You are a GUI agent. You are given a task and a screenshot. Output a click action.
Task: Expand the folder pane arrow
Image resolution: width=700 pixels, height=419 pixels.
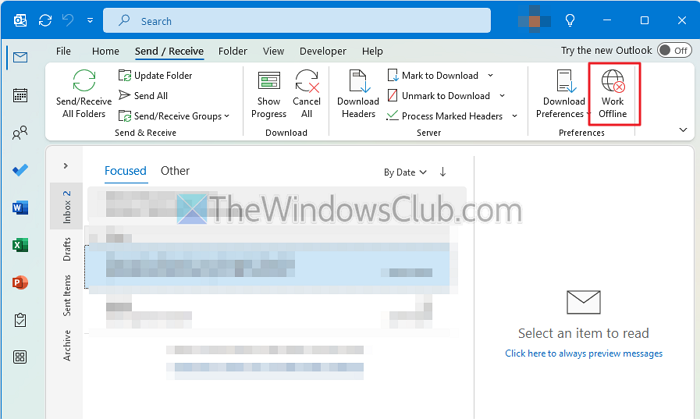pyautogui.click(x=66, y=166)
